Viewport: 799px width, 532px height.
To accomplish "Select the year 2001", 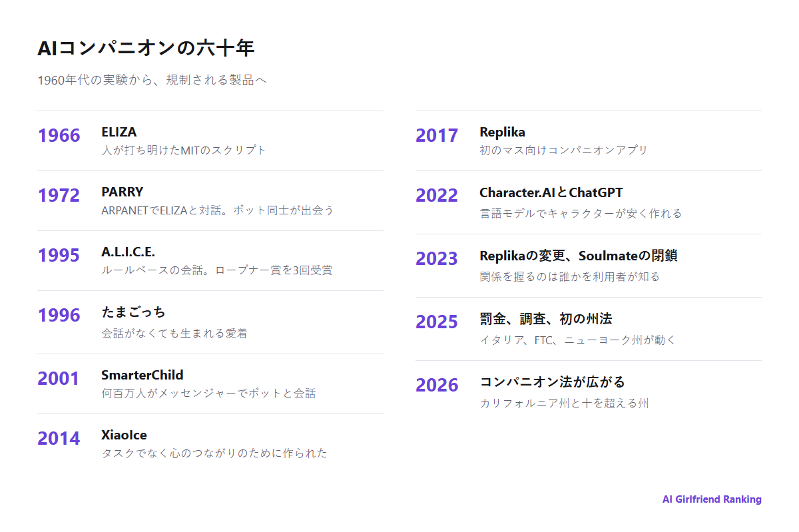I will point(59,379).
